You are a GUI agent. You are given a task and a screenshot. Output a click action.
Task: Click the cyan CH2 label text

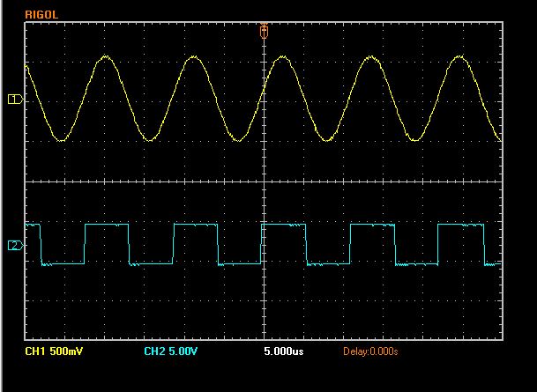pos(155,352)
